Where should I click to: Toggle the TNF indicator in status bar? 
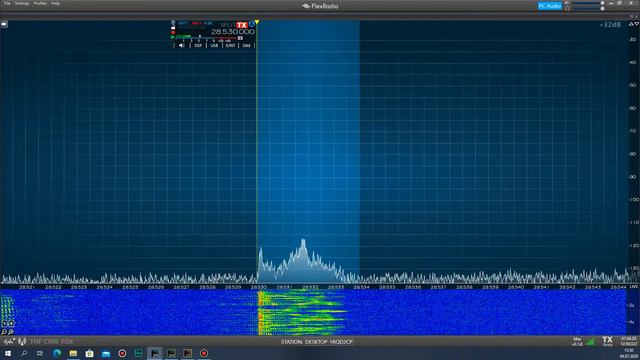[x=35, y=342]
